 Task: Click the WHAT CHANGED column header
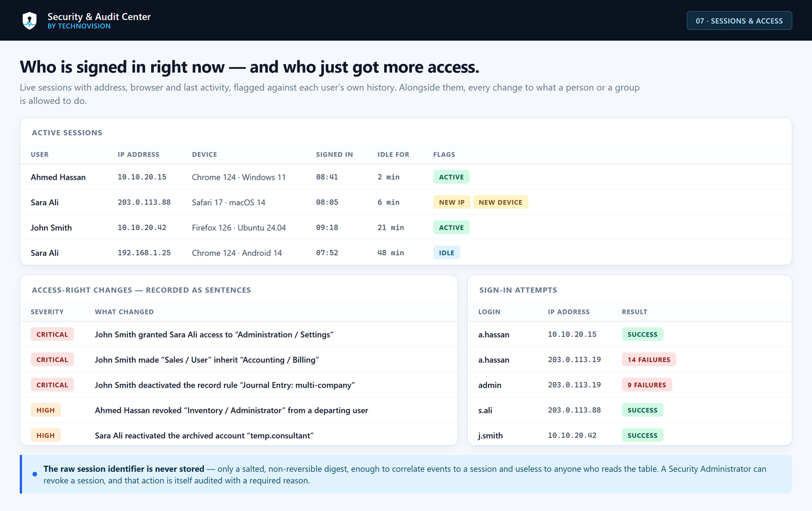pos(124,312)
